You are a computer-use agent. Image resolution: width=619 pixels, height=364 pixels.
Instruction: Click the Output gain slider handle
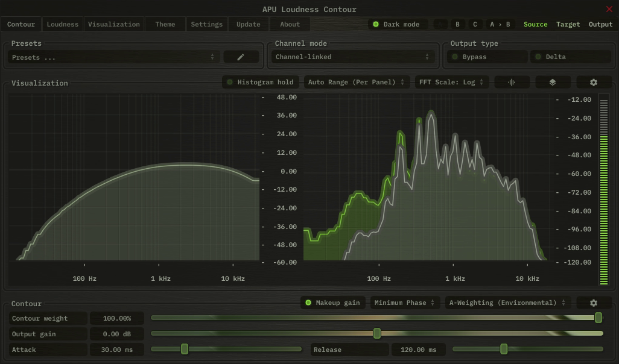(x=377, y=333)
